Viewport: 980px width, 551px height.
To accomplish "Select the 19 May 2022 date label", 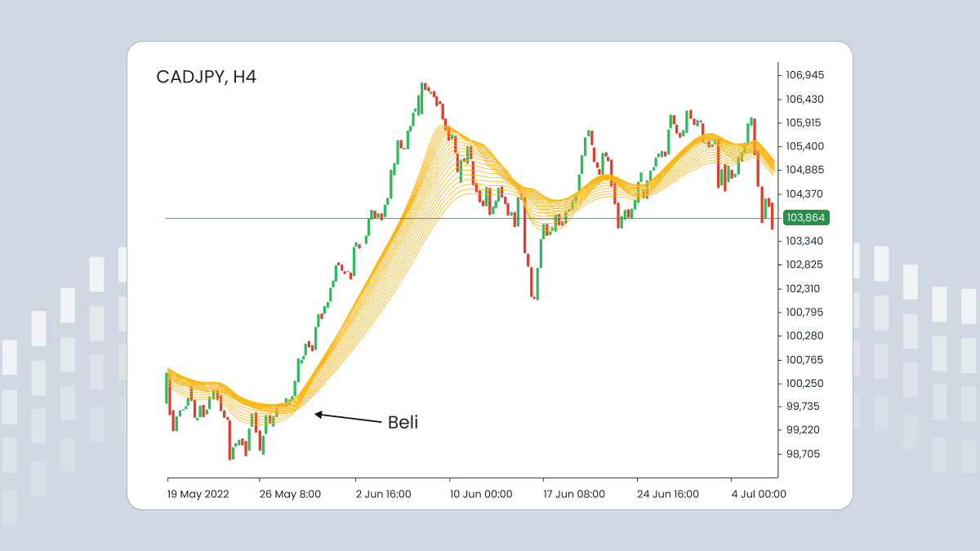I will (198, 494).
